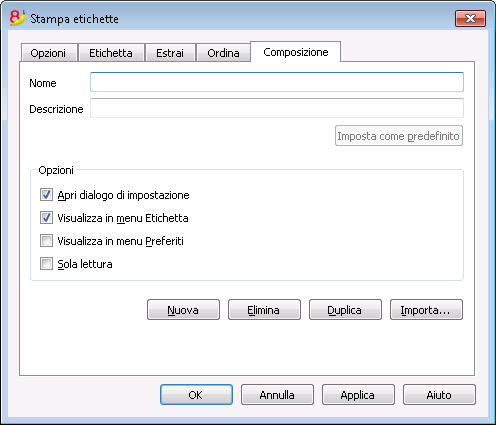496x425 pixels.
Task: Click the Banana app icon in title bar
Action: click(18, 18)
